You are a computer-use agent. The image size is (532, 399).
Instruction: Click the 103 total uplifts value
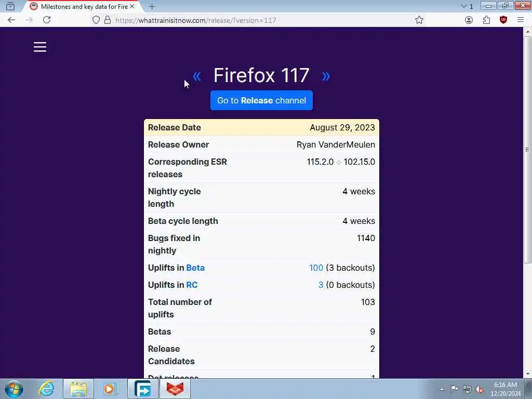point(368,302)
